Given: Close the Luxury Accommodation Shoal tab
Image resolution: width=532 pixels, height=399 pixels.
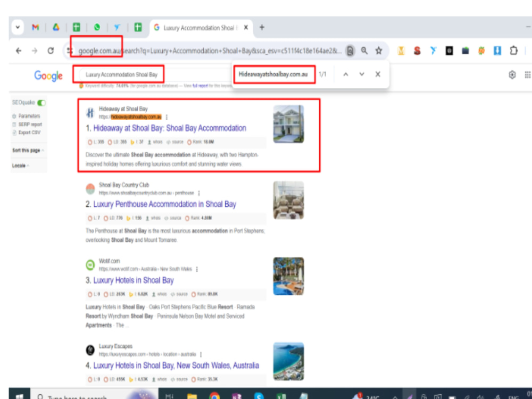Looking at the screenshot, I should click(246, 28).
